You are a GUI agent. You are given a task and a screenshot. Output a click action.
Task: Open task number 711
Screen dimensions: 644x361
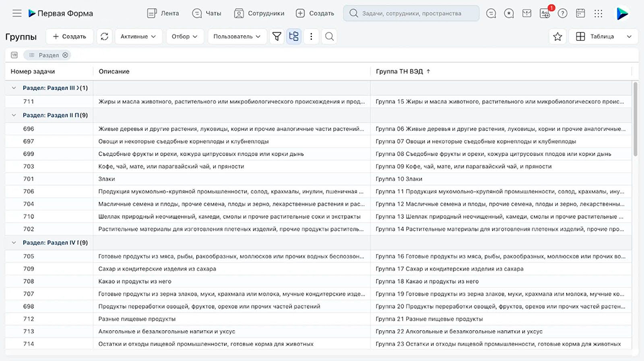[x=29, y=101]
